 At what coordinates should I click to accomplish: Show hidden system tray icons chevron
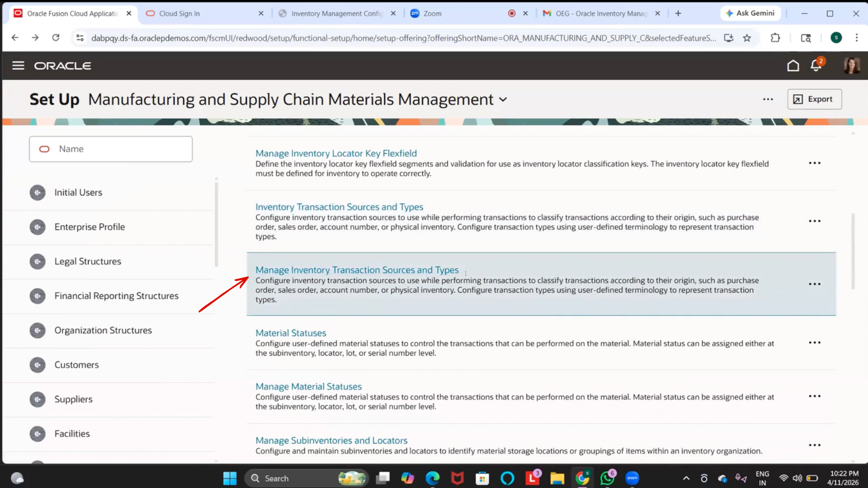click(x=686, y=478)
